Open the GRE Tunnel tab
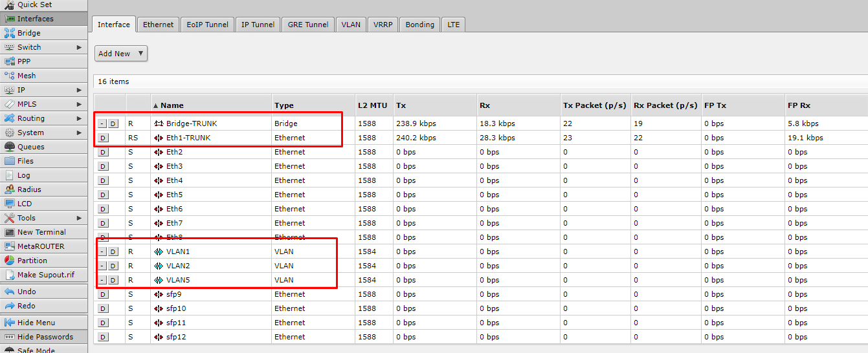The image size is (868, 353). (308, 25)
